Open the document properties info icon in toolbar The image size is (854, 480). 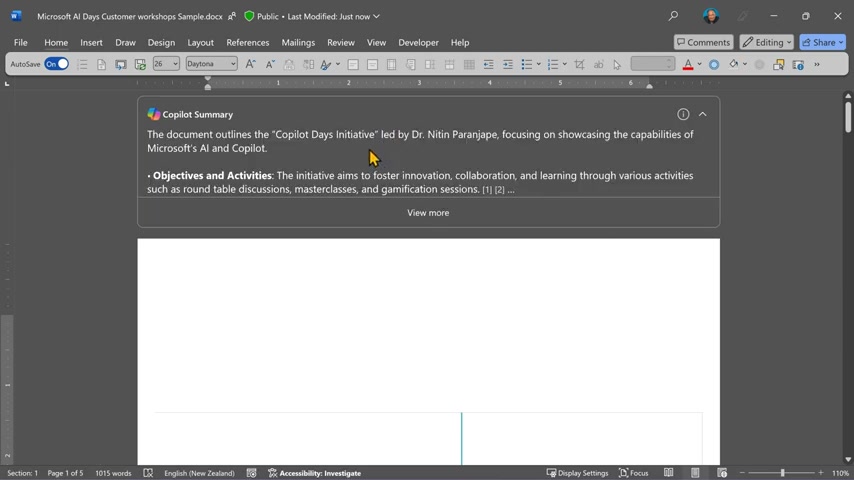click(x=798, y=64)
